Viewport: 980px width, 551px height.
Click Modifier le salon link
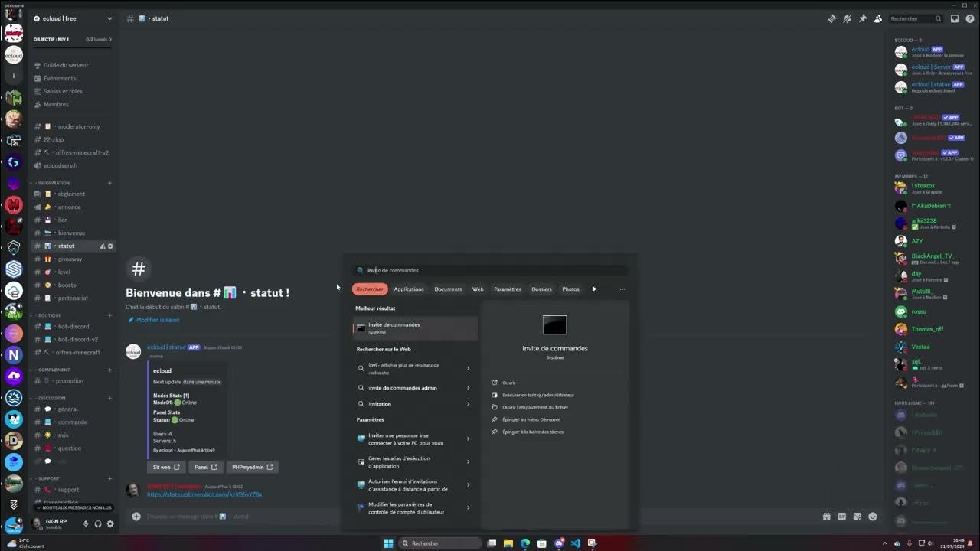coord(154,320)
